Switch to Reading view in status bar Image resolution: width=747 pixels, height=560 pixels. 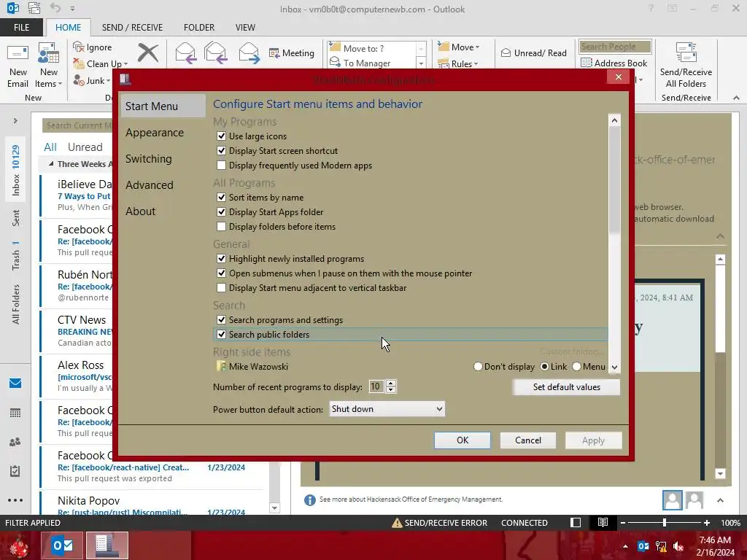tap(603, 522)
